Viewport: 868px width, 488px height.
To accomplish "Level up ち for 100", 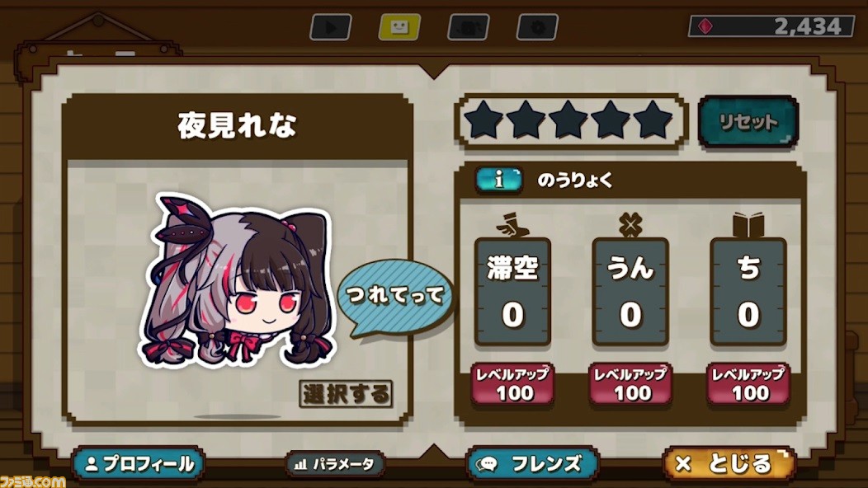I will [x=748, y=384].
